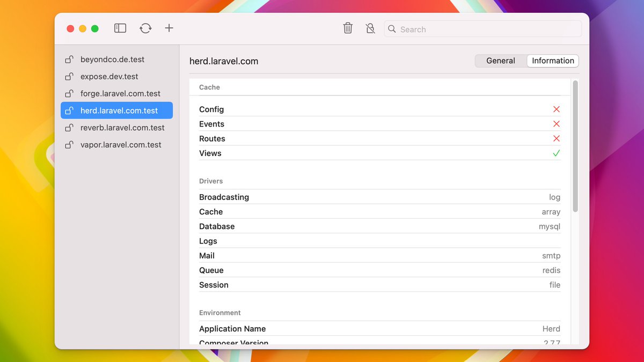The width and height of the screenshot is (644, 362).
Task: Select vapor.laravel.com.test site
Action: (x=117, y=145)
